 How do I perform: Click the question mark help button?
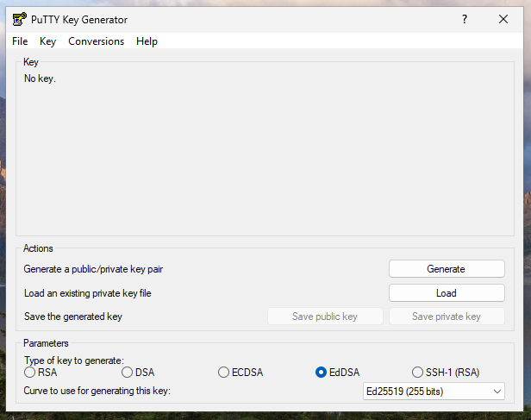pos(465,19)
